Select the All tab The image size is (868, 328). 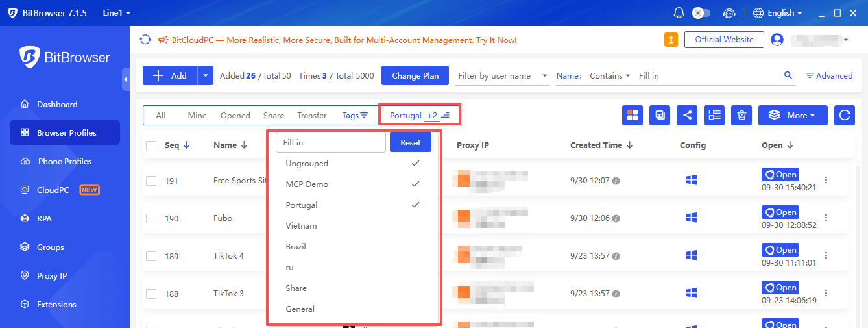click(x=161, y=116)
